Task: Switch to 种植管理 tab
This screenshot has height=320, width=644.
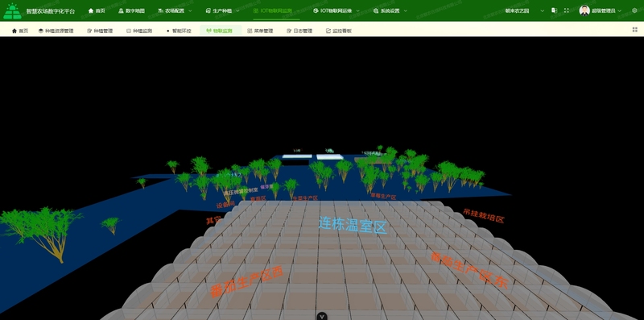Action: tap(100, 31)
